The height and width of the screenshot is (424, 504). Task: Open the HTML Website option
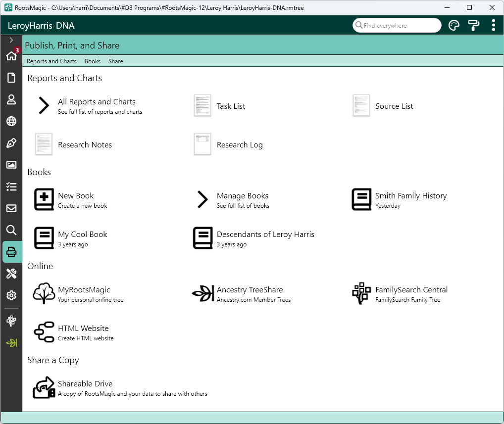click(x=83, y=329)
